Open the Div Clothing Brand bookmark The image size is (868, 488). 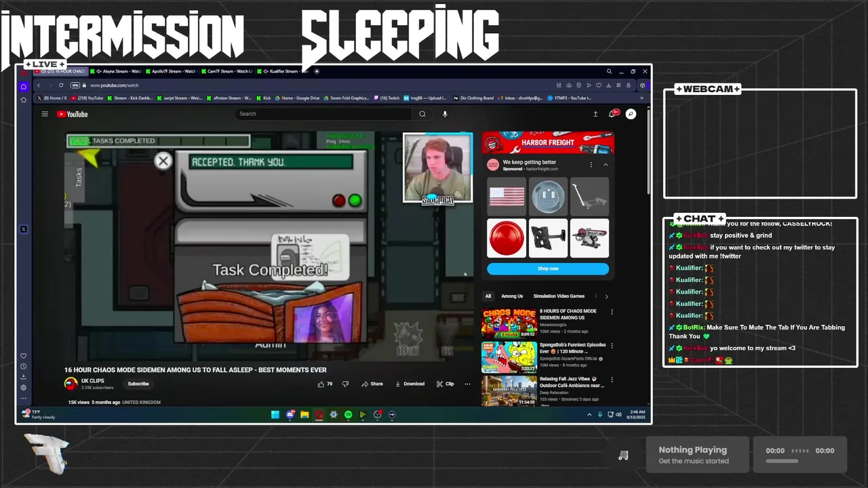[473, 98]
